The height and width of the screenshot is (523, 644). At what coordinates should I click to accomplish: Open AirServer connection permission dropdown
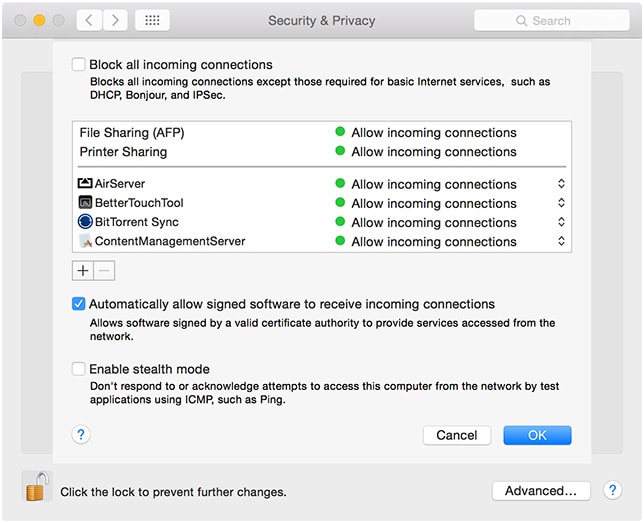pyautogui.click(x=561, y=184)
